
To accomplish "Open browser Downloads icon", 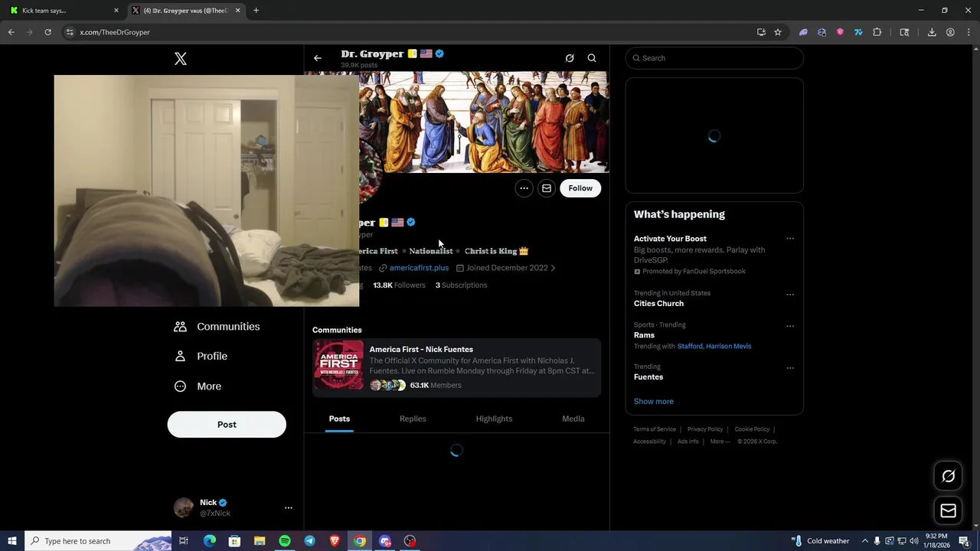I will 932,32.
